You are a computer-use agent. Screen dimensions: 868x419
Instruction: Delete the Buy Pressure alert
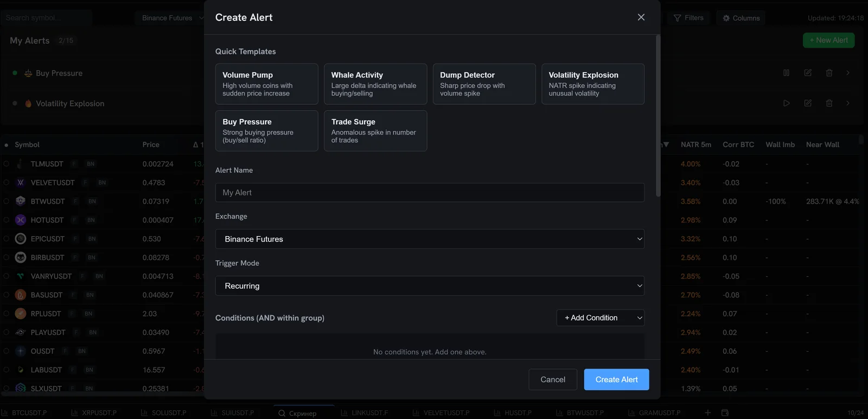tap(829, 73)
